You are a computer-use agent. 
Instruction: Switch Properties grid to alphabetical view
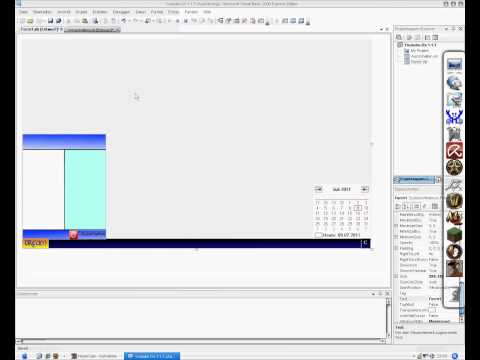[x=407, y=207]
